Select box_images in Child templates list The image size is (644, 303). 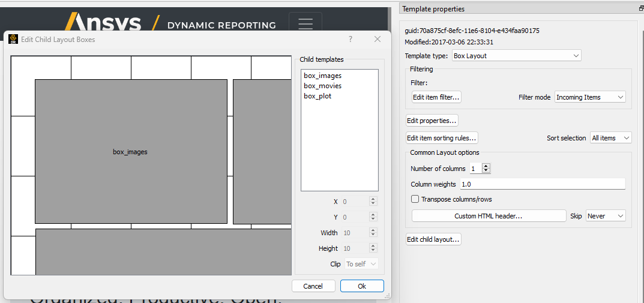(x=323, y=76)
